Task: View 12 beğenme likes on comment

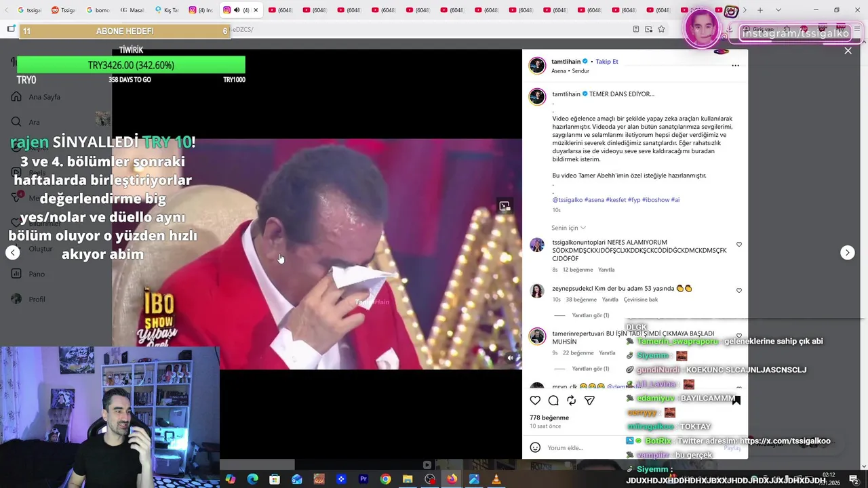Action: (578, 270)
